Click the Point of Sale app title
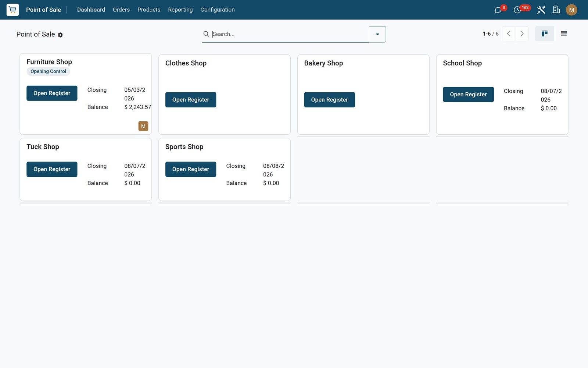This screenshot has width=588, height=368. (43, 10)
